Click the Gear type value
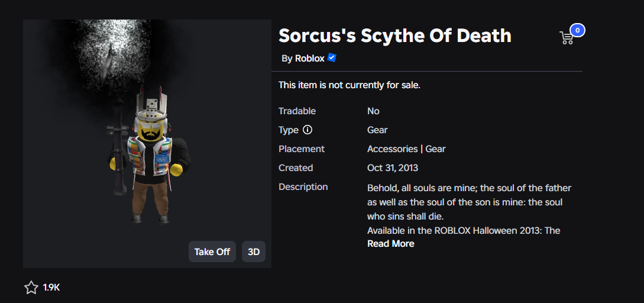Image resolution: width=644 pixels, height=303 pixels. [377, 130]
